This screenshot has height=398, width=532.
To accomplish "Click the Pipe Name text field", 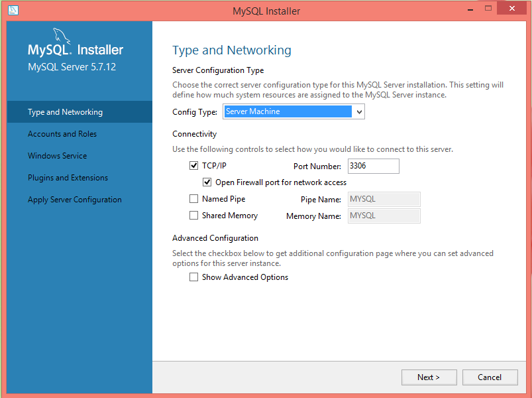I will 384,199.
